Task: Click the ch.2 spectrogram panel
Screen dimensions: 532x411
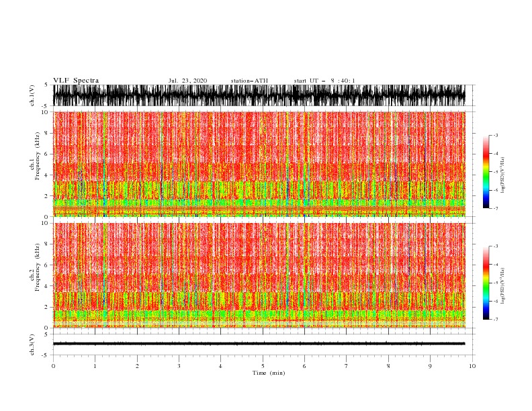Action: click(x=259, y=275)
